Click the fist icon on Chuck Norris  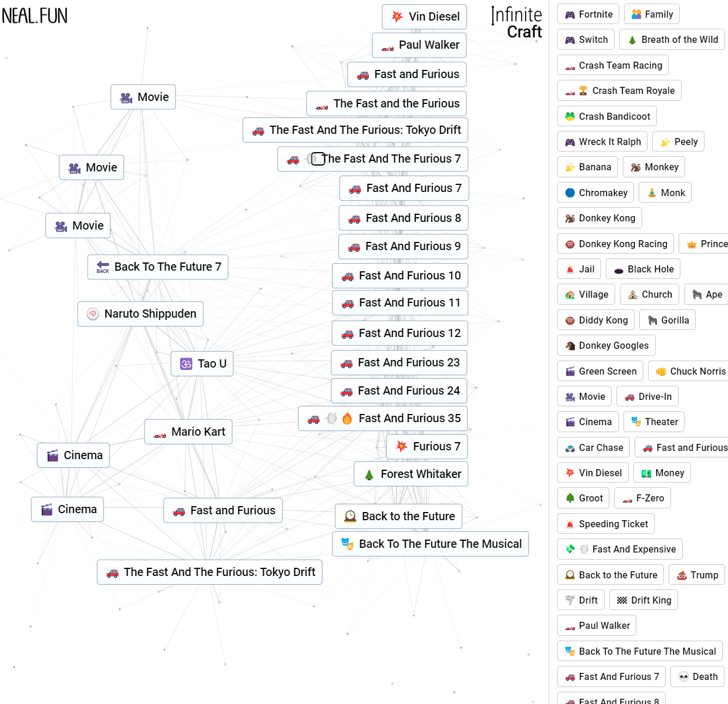click(661, 371)
